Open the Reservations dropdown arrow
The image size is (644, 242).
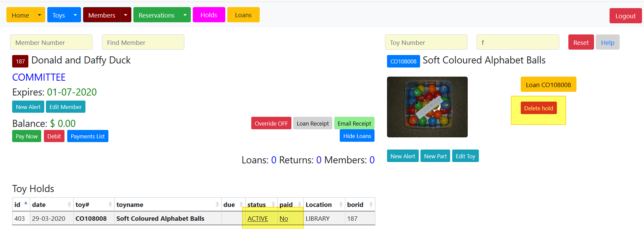coord(185,15)
